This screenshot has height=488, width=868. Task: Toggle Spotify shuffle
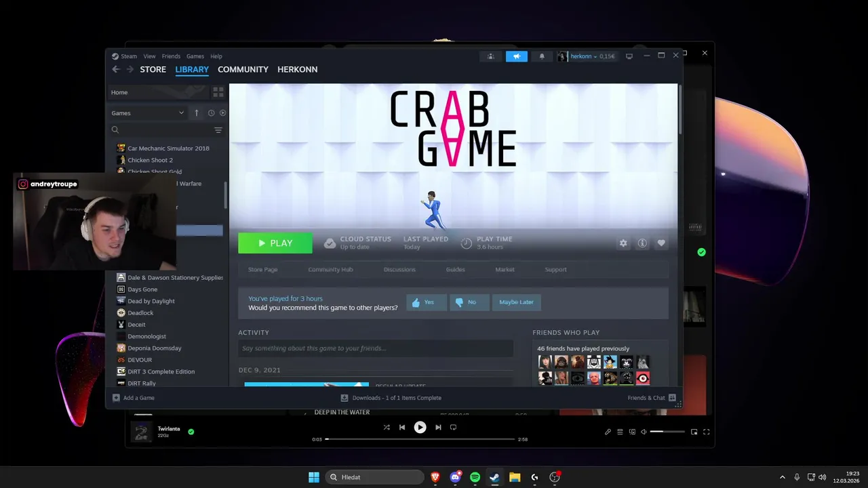tap(387, 427)
